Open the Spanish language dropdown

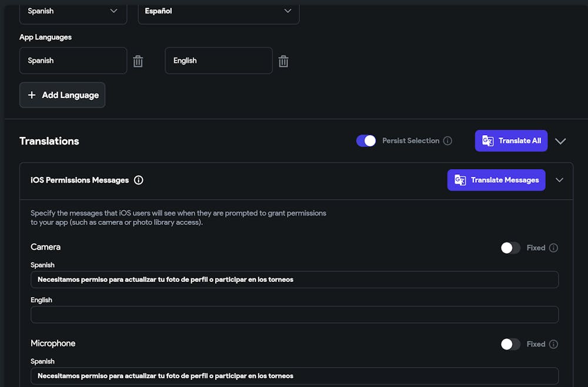(x=73, y=11)
